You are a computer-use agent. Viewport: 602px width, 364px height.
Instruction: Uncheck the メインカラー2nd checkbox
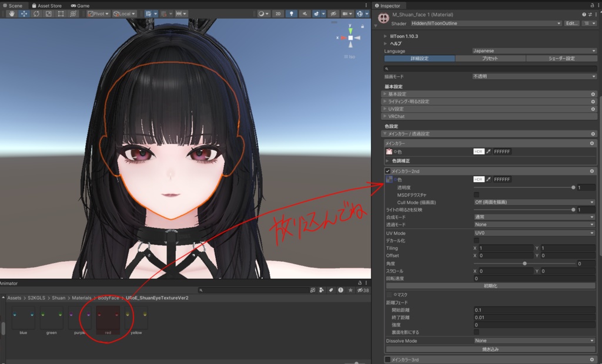pyautogui.click(x=388, y=171)
